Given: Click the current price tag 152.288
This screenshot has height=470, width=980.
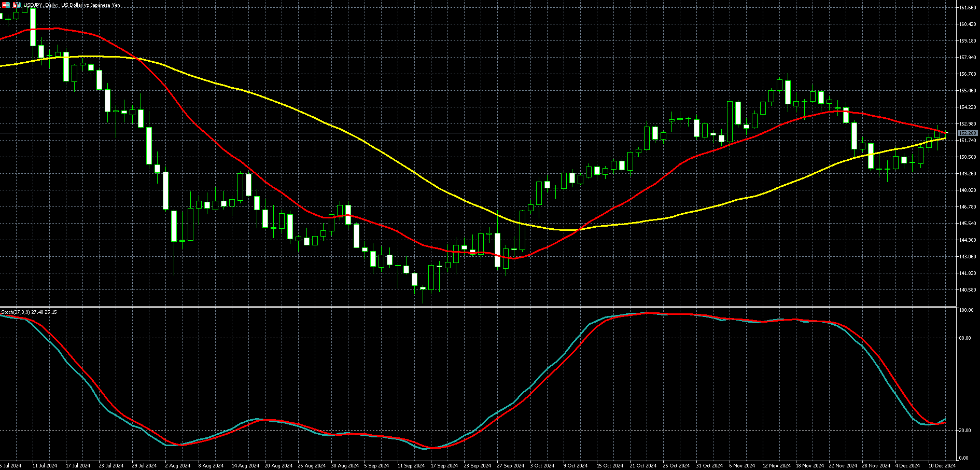Looking at the screenshot, I should 968,133.
